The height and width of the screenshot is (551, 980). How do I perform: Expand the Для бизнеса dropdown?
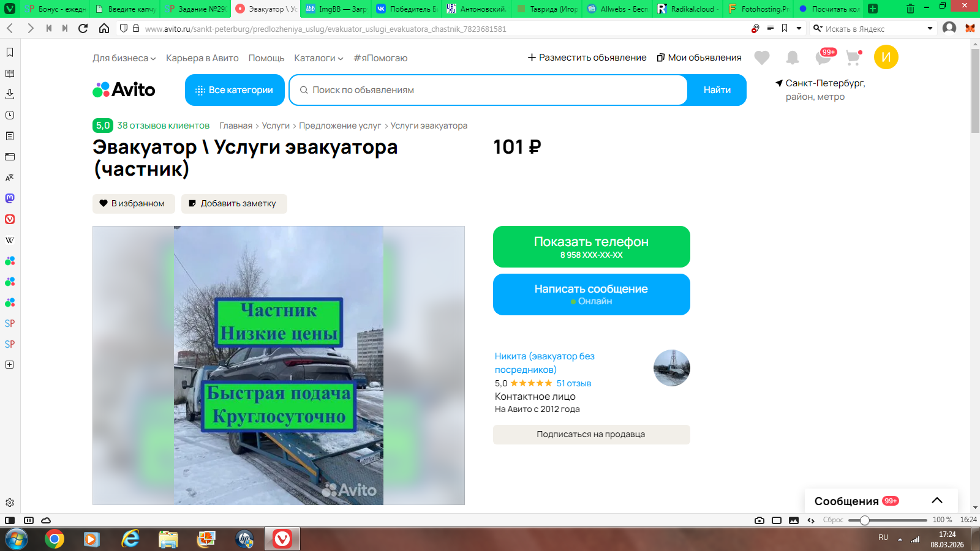(x=124, y=58)
